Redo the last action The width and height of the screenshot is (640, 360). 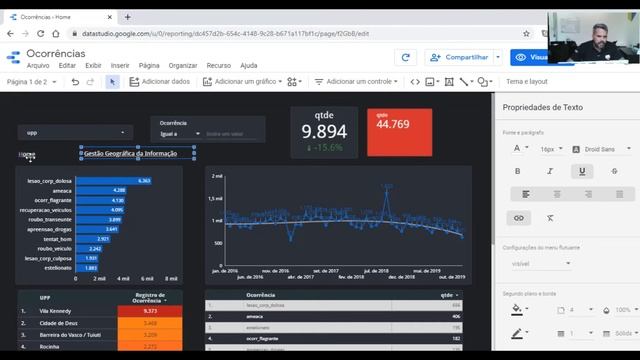click(x=90, y=82)
